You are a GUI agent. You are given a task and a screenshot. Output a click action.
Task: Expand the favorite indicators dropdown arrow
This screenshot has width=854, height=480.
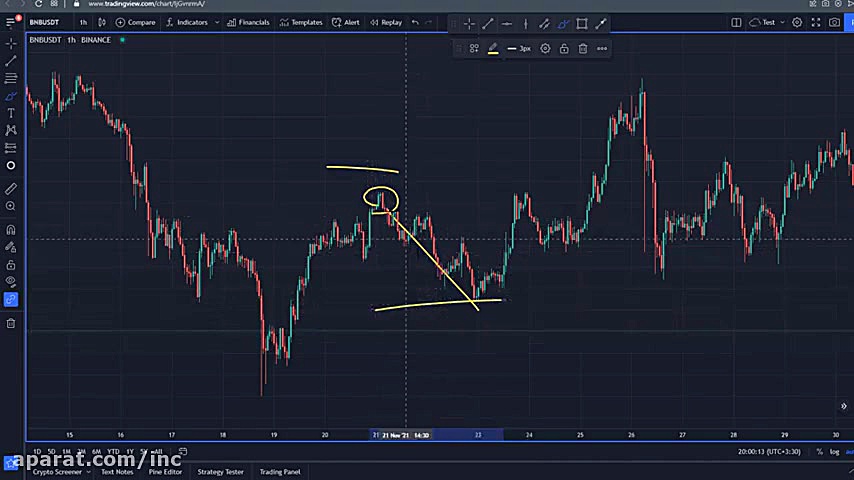coord(217,22)
